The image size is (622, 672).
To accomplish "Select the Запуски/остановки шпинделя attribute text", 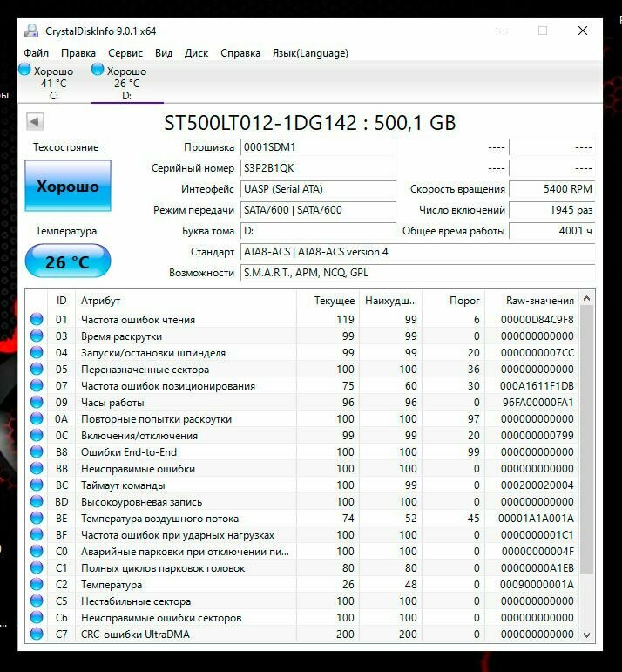I will click(x=153, y=353).
